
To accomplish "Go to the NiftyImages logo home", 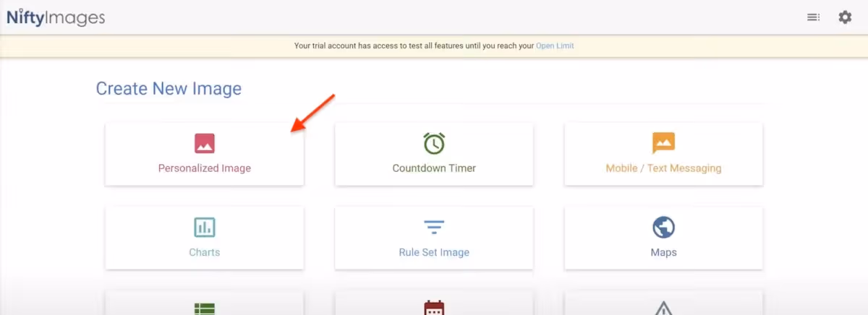I will [x=56, y=17].
